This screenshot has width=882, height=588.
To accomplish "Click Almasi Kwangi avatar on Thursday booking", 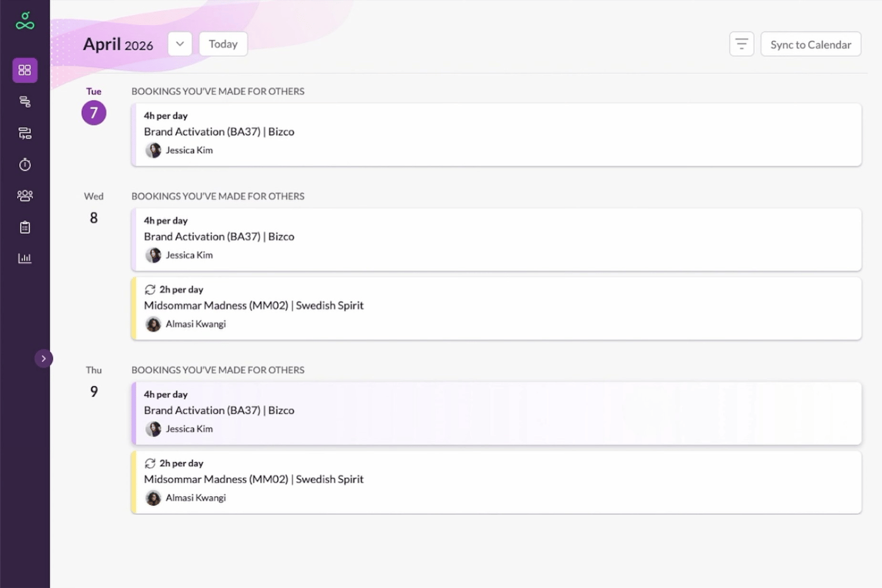I will [154, 498].
